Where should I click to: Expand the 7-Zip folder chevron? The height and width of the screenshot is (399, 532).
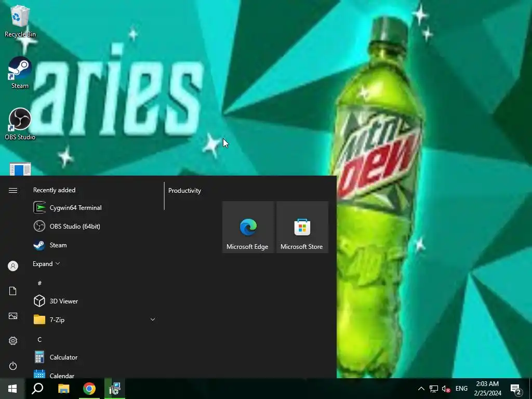coord(153,320)
